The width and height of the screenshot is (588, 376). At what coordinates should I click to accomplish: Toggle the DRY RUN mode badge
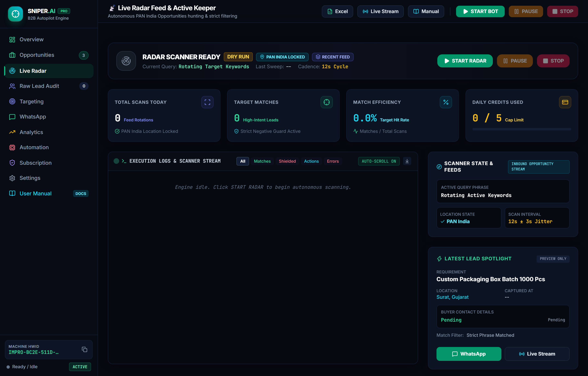(238, 57)
